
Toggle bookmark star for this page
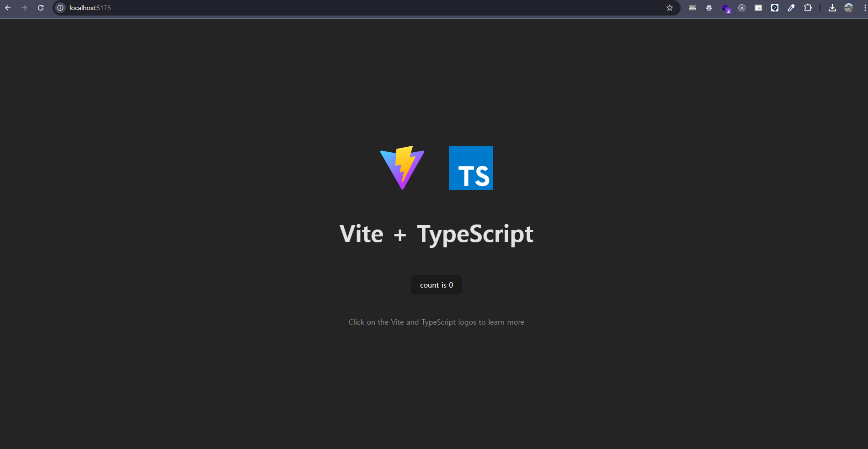click(670, 8)
